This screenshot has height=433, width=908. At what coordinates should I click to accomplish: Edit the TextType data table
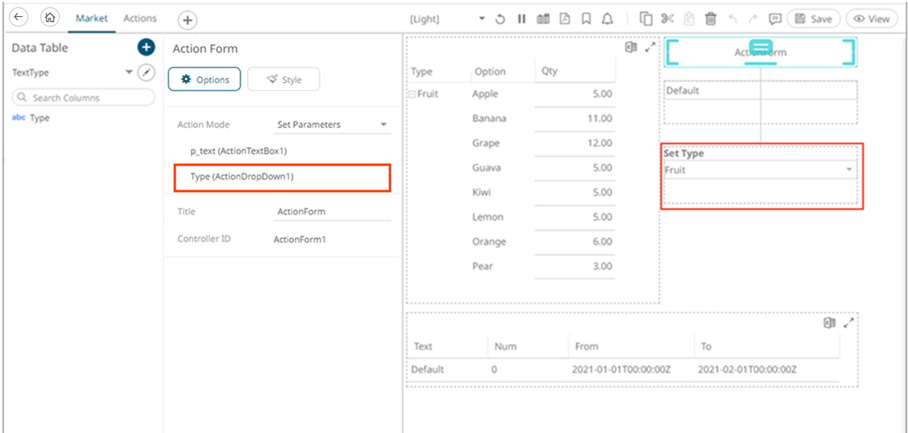[146, 73]
